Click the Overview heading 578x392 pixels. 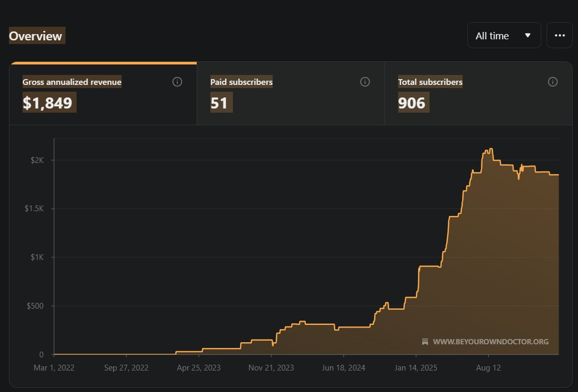[37, 36]
